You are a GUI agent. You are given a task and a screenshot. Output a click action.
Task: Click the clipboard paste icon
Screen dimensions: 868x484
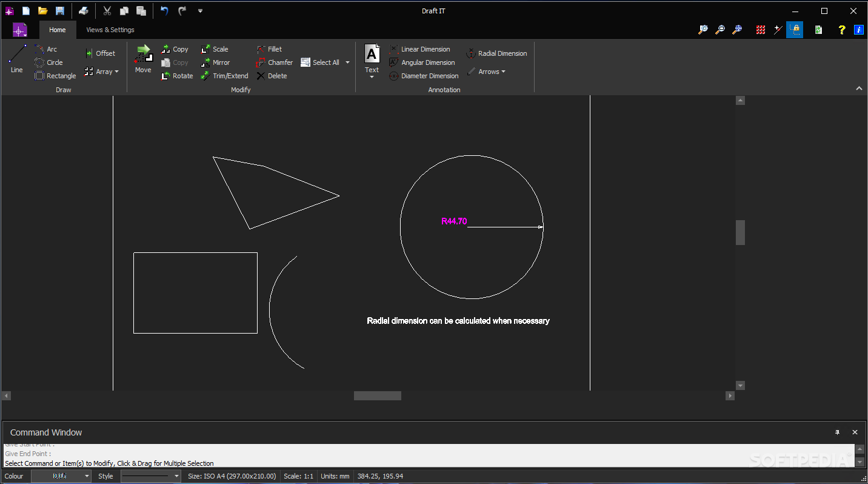click(x=141, y=11)
